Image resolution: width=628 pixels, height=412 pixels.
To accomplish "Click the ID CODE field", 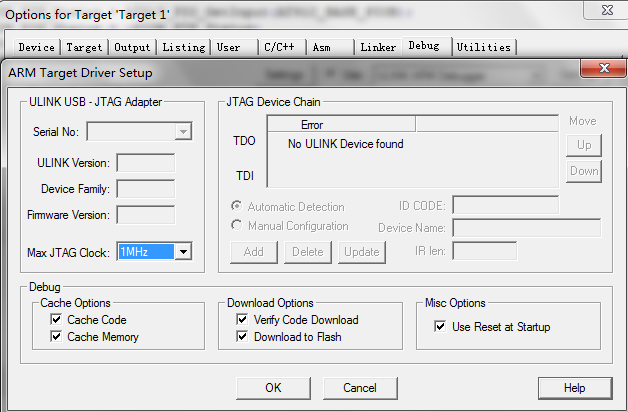I will 506,205.
